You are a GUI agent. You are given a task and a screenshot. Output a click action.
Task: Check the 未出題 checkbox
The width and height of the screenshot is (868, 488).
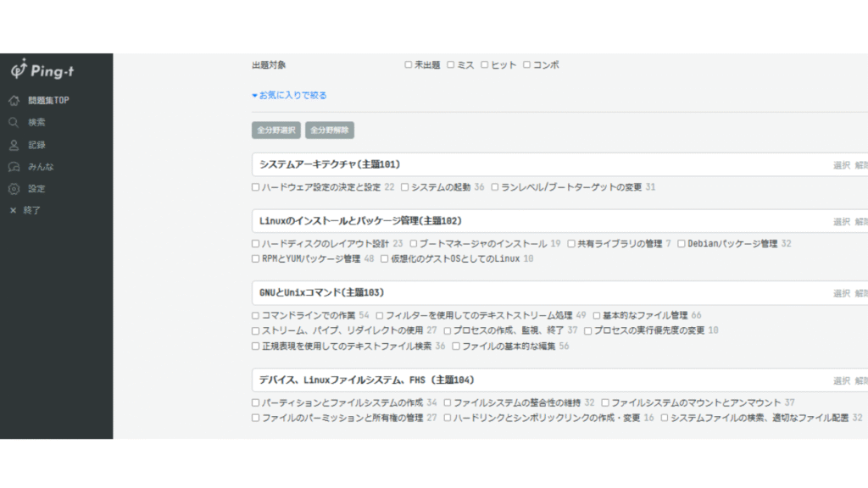pos(409,64)
